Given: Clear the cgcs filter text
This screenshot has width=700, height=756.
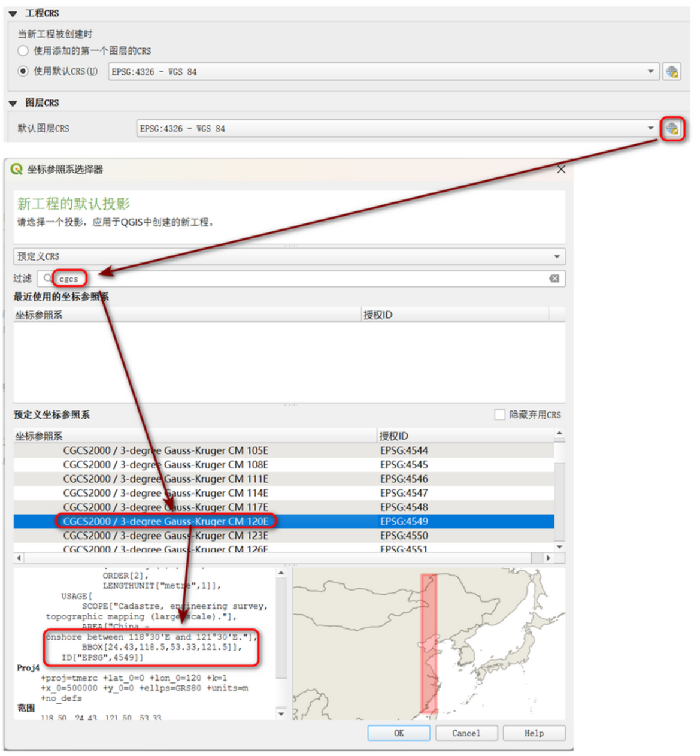Looking at the screenshot, I should (554, 279).
